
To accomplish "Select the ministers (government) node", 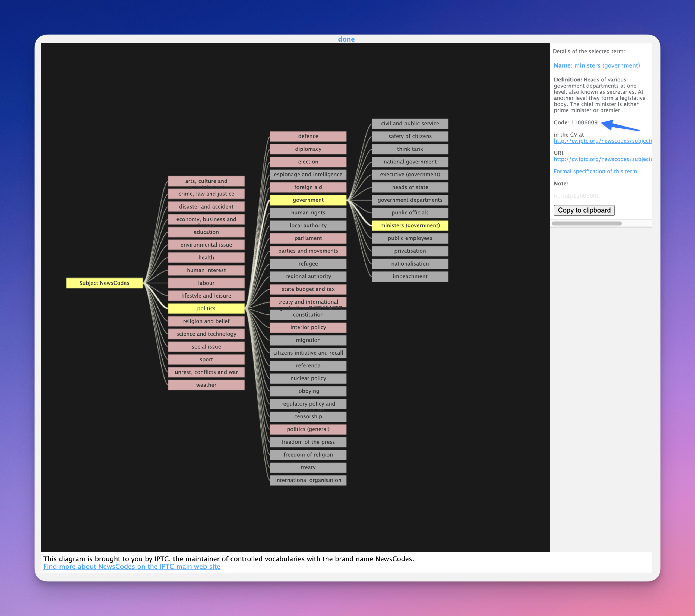I will pos(410,225).
